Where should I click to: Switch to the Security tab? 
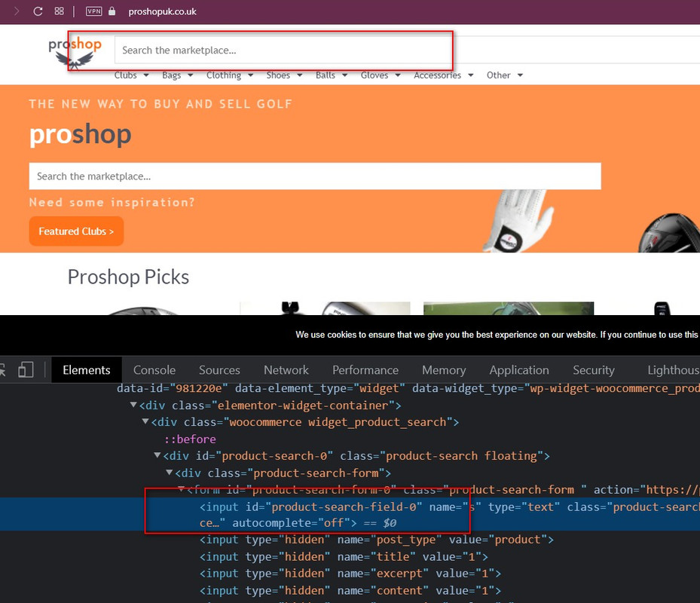pyautogui.click(x=594, y=370)
